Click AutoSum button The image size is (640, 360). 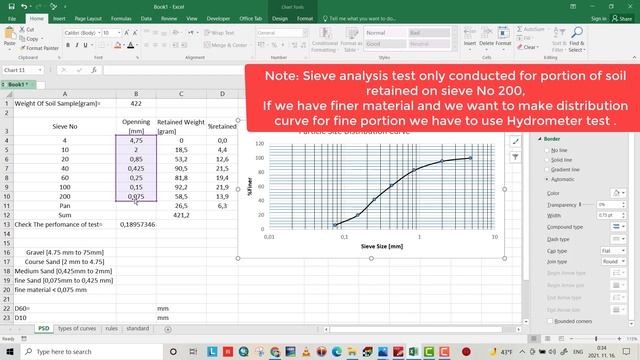point(530,29)
